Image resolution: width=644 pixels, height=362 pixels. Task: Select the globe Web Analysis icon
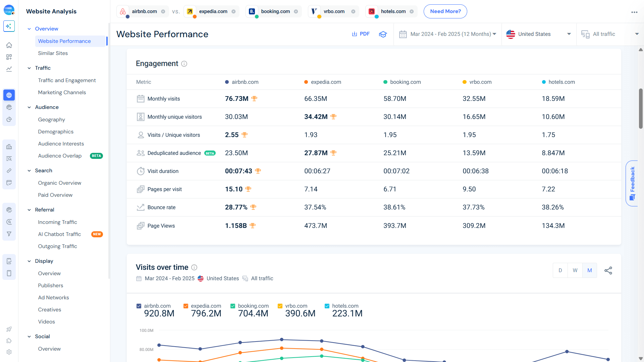click(9, 95)
